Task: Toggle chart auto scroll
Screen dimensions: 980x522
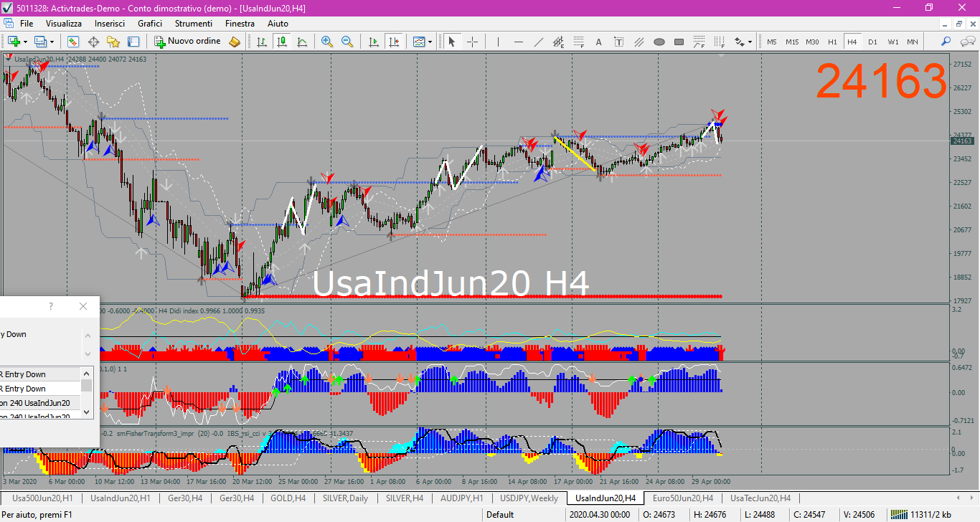Action: pos(373,42)
